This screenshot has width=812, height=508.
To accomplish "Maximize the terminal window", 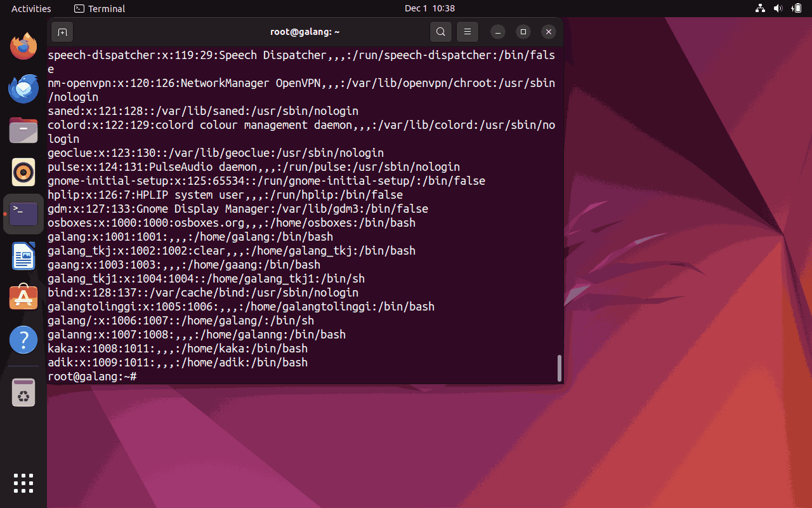I will [523, 32].
